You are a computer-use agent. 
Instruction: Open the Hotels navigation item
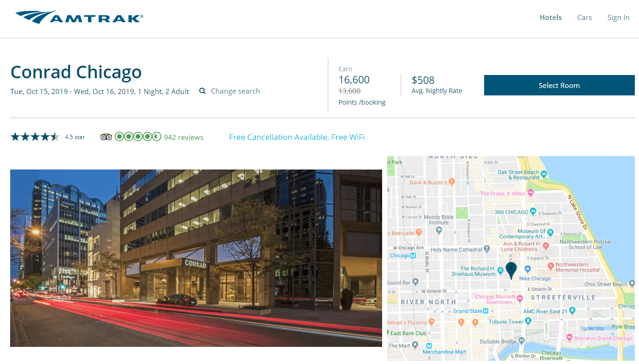click(550, 18)
